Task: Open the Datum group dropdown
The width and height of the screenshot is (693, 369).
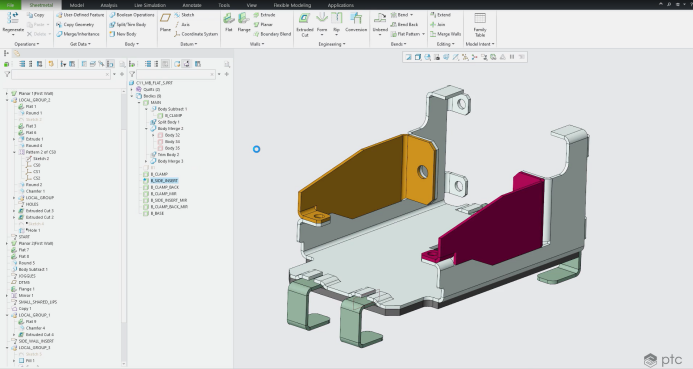Action: coord(189,44)
